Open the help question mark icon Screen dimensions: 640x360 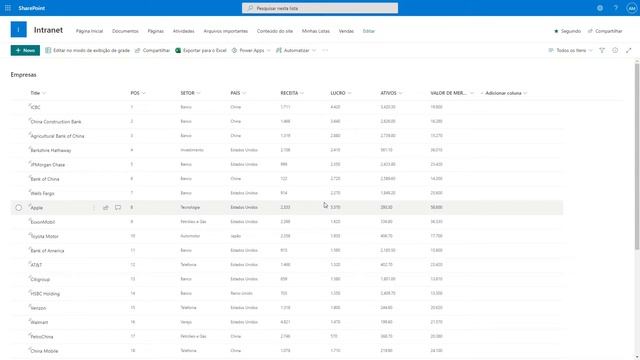616,8
